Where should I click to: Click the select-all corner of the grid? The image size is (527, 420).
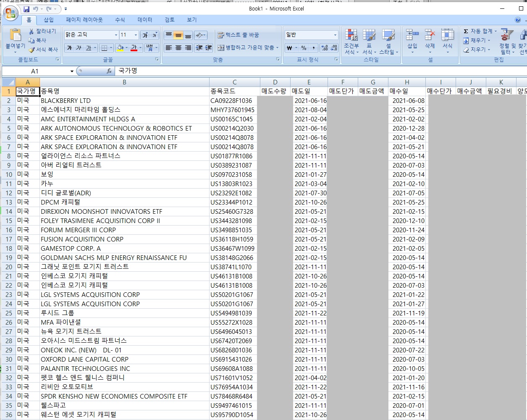click(8, 82)
